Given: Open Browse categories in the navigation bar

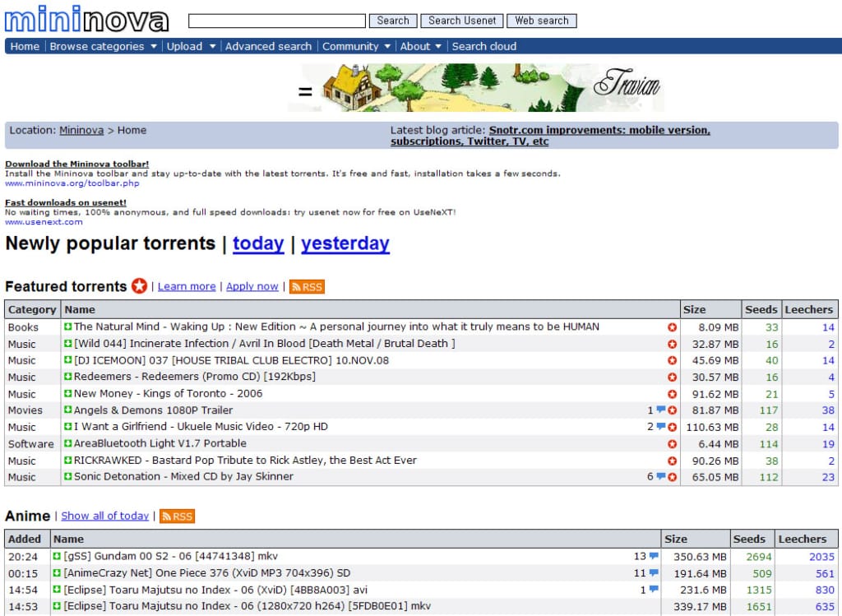Looking at the screenshot, I should coord(97,46).
